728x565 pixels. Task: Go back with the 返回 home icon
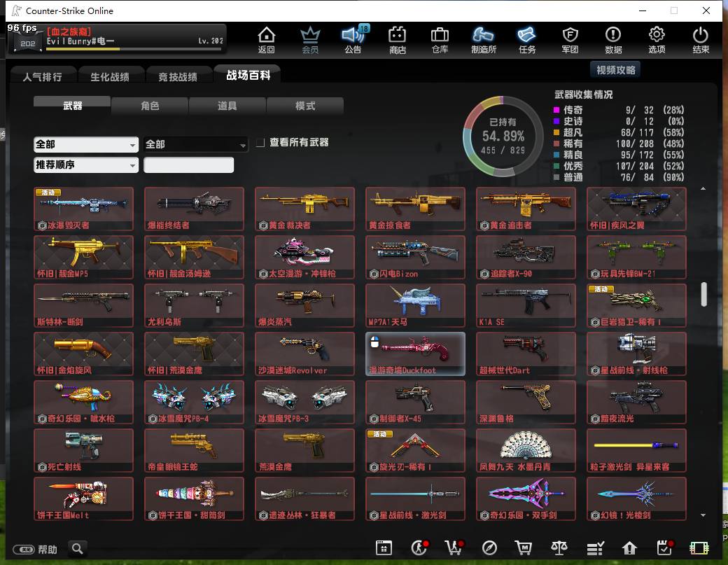[x=267, y=40]
